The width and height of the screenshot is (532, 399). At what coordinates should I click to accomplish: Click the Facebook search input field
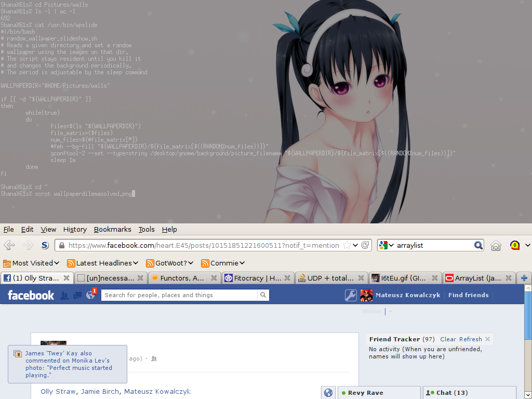179,295
